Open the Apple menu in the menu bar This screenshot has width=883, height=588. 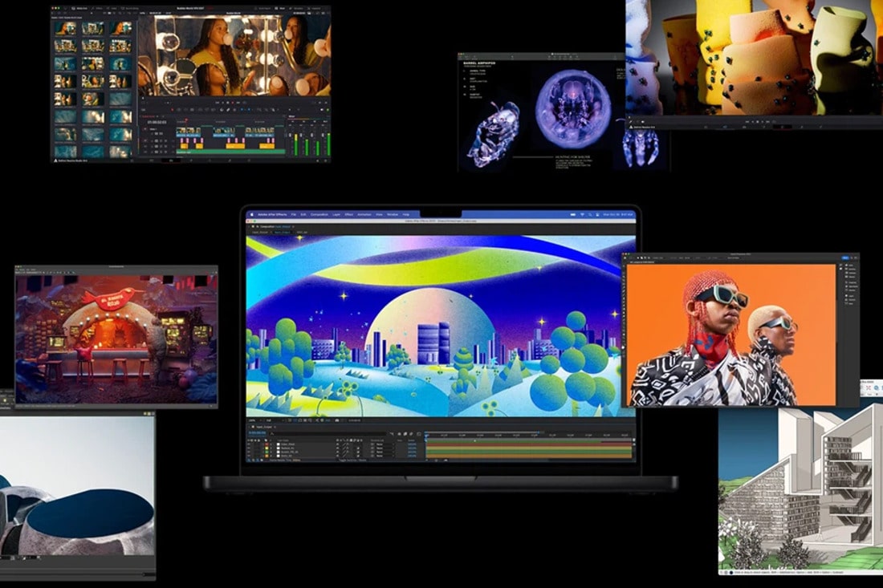point(253,215)
